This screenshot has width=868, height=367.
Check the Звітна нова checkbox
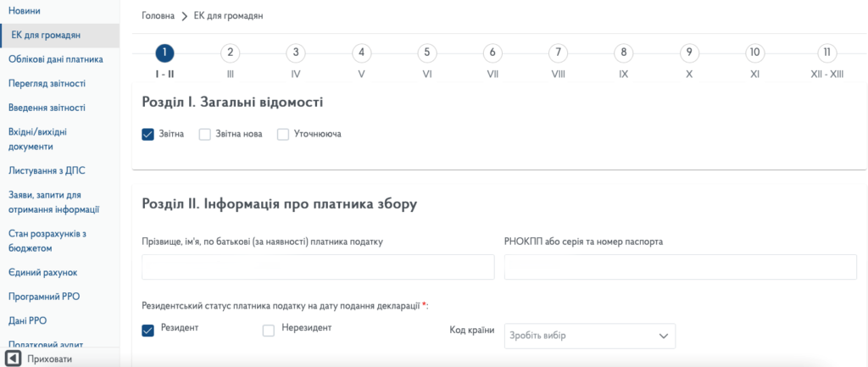205,135
